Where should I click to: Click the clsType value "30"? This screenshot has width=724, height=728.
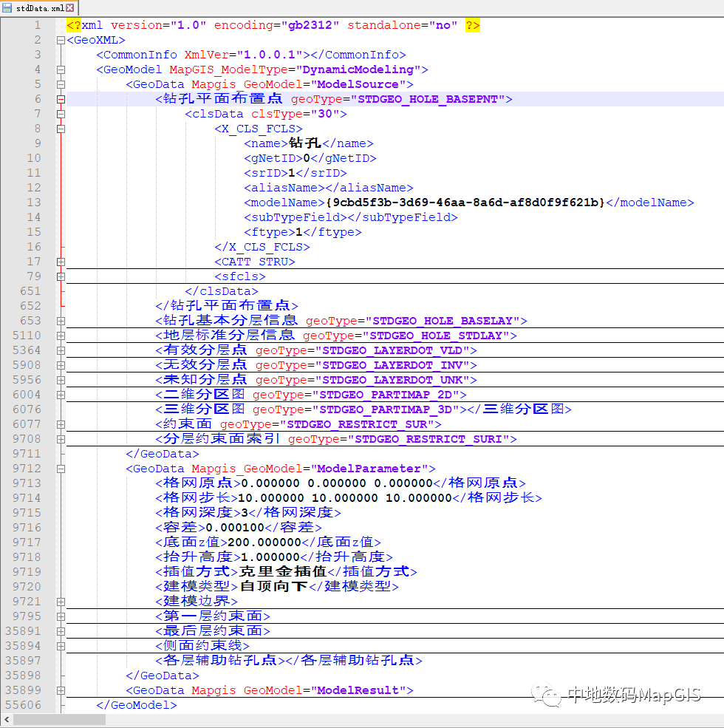point(325,115)
